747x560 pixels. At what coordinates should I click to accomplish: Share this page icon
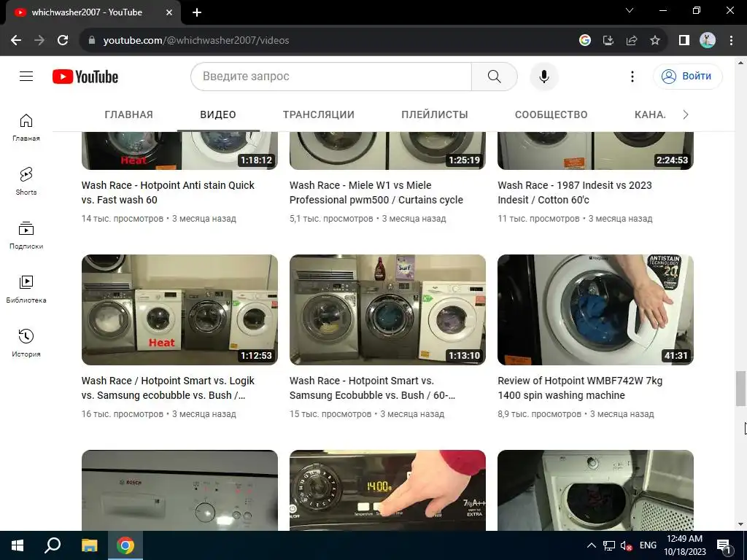[632, 40]
